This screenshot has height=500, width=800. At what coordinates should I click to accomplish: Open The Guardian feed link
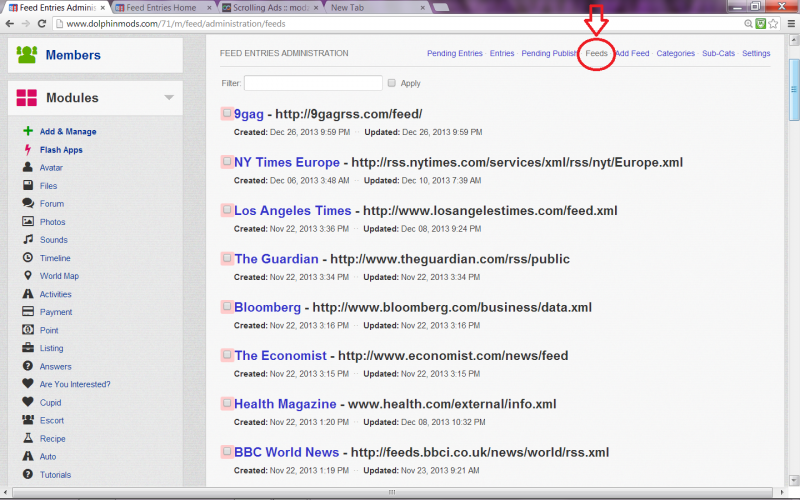(277, 259)
